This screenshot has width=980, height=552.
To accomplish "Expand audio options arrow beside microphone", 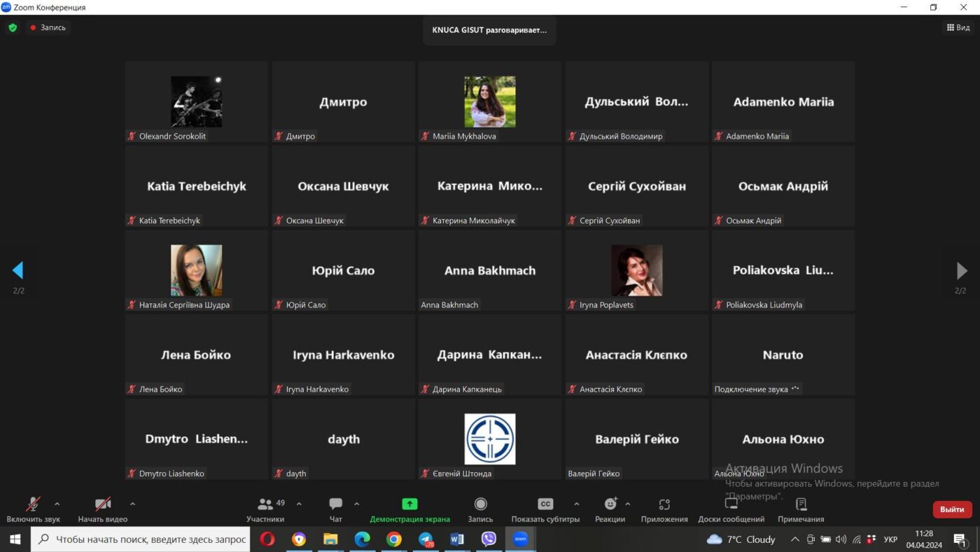I will (57, 504).
